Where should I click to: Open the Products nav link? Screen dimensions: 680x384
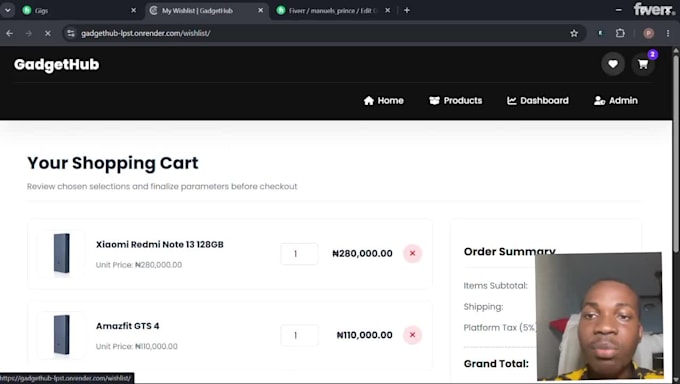click(455, 101)
